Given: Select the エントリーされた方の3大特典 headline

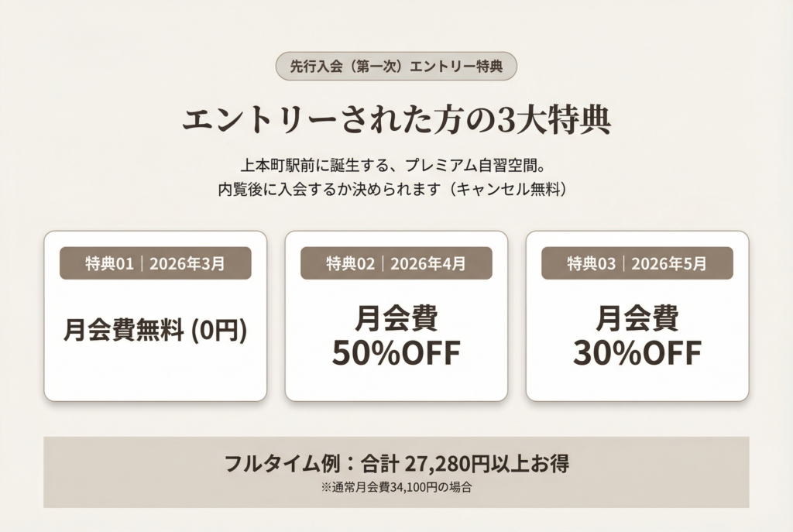Looking at the screenshot, I should (396, 120).
